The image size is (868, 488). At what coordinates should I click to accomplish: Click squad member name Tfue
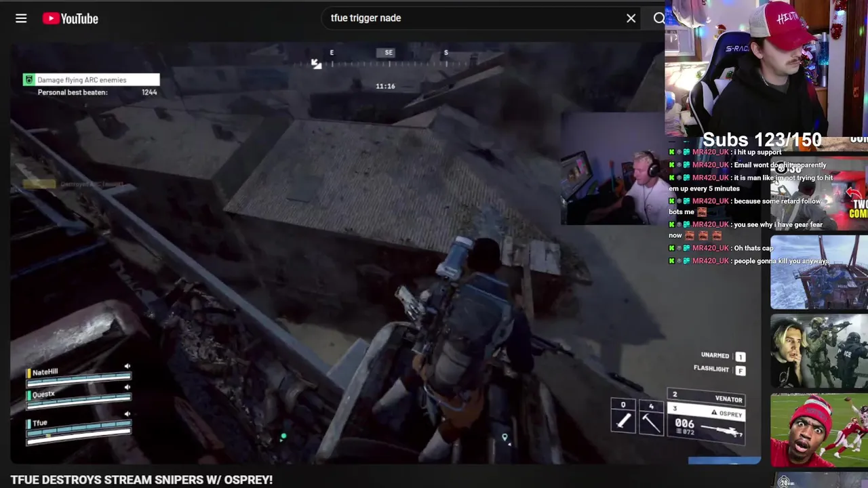40,423
